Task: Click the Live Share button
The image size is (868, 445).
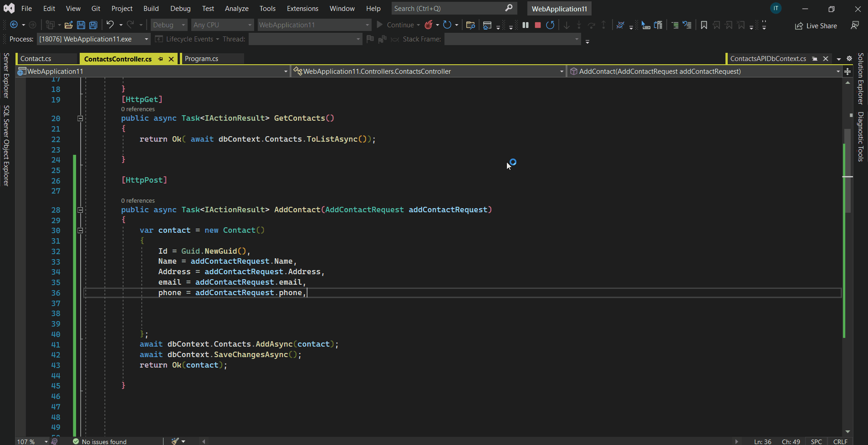Action: tap(816, 26)
